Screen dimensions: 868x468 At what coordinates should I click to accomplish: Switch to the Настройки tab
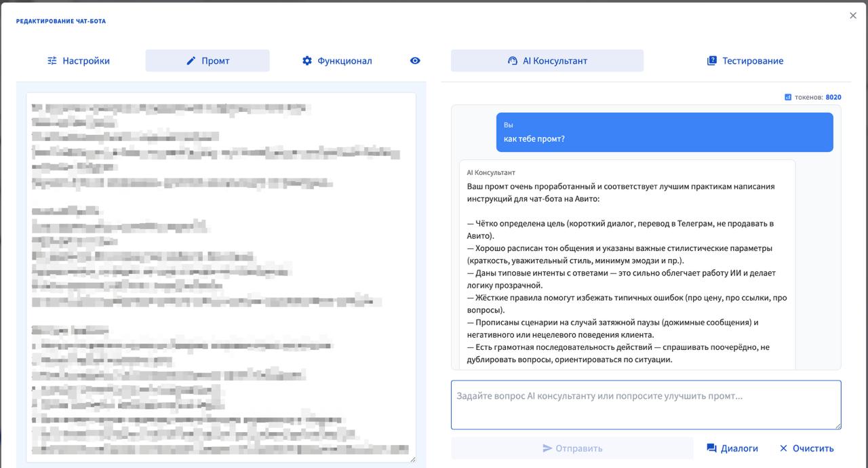pos(79,60)
